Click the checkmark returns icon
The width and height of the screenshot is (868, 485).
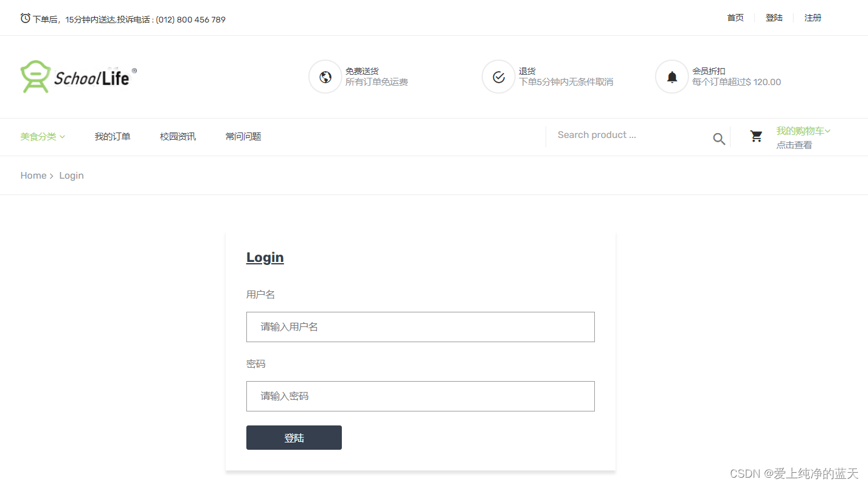[x=499, y=77]
